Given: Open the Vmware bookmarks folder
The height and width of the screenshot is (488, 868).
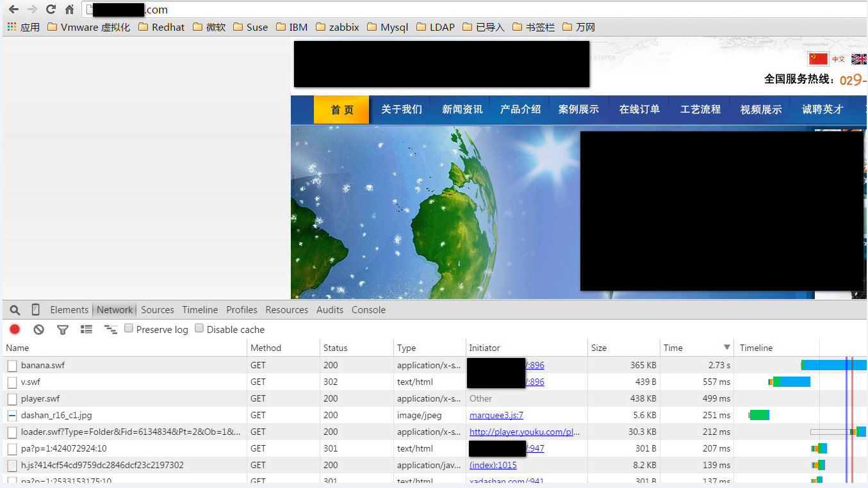Looking at the screenshot, I should (88, 27).
